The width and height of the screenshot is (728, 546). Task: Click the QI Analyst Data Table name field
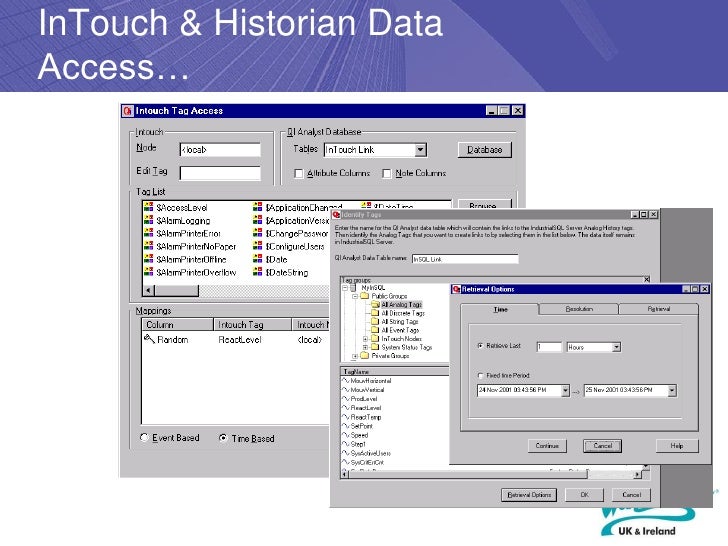tap(465, 259)
